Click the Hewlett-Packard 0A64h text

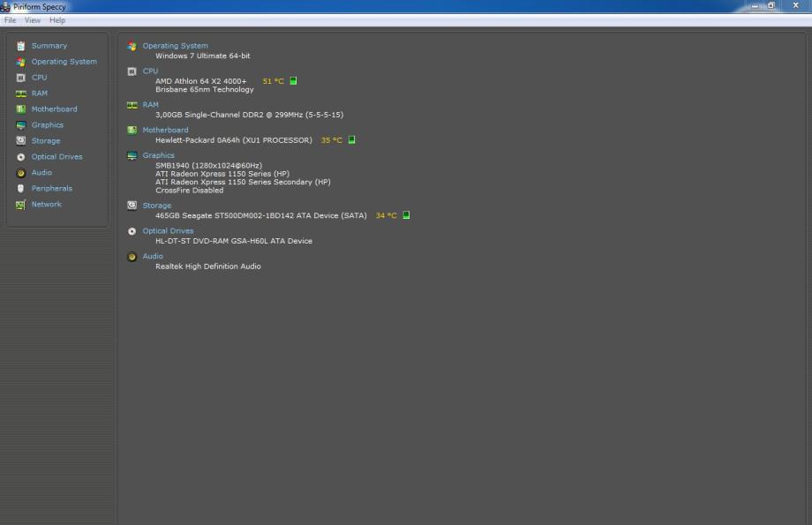234,140
